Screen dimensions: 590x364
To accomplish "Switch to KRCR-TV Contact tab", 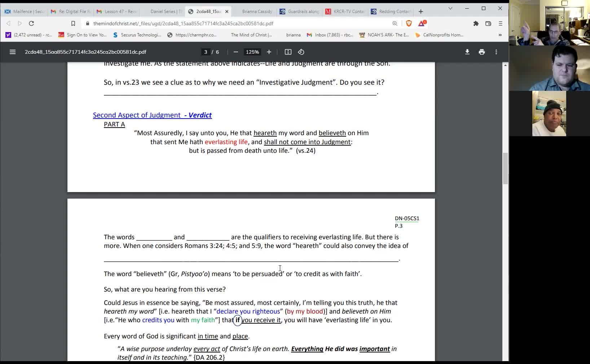I will pos(345,12).
